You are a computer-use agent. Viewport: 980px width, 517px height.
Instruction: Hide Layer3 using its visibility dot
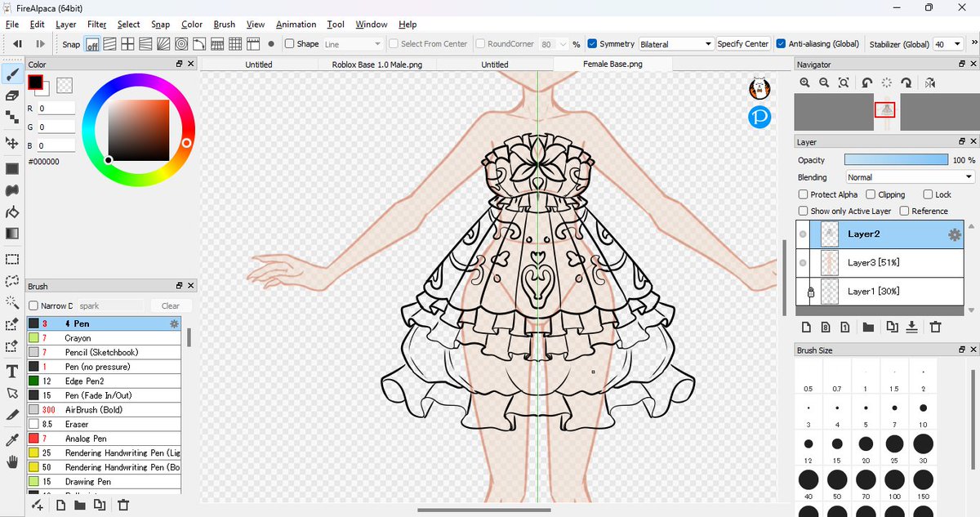point(803,263)
